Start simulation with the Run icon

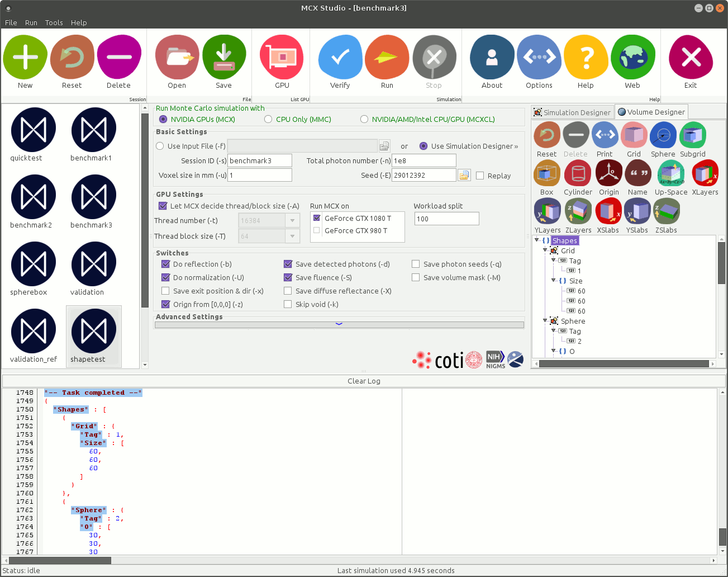[387, 58]
